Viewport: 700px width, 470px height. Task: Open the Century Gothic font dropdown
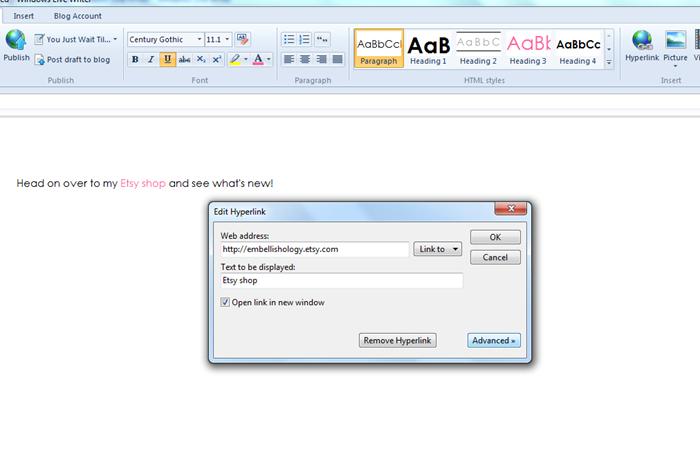point(199,39)
